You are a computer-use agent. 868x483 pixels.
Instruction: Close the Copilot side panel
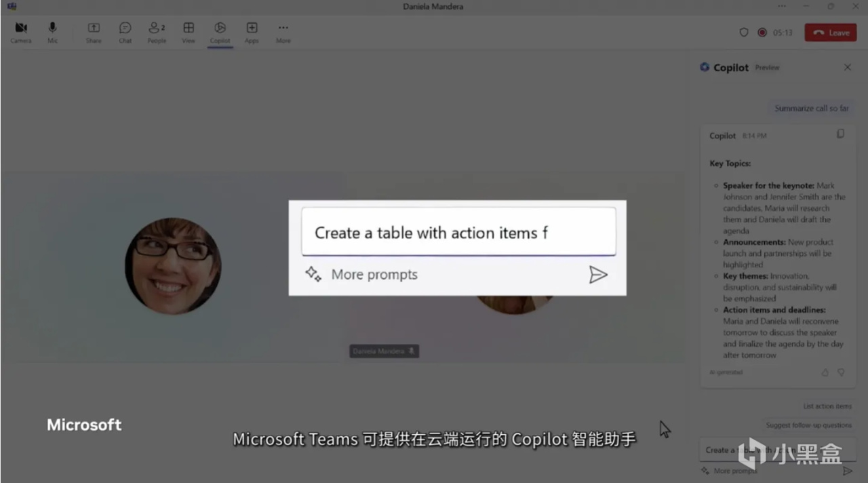point(848,67)
